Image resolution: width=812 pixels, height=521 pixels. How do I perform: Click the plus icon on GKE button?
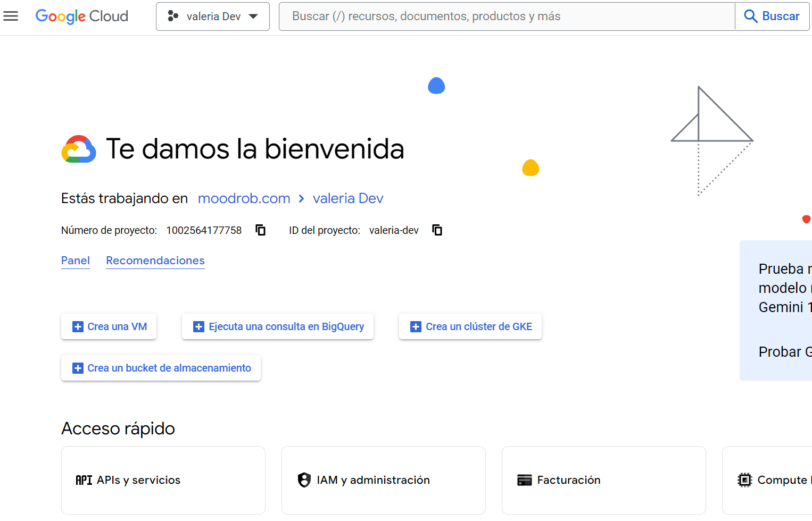[416, 327]
